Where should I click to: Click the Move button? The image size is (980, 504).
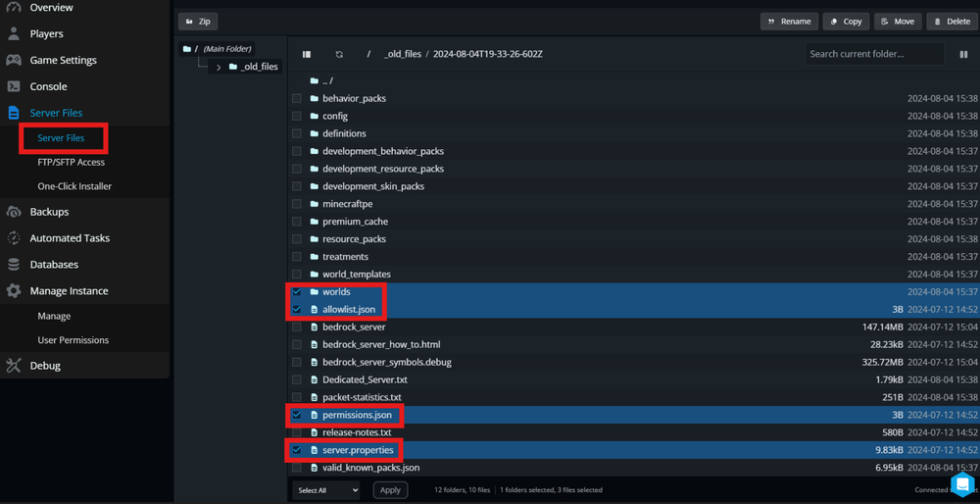pos(897,22)
